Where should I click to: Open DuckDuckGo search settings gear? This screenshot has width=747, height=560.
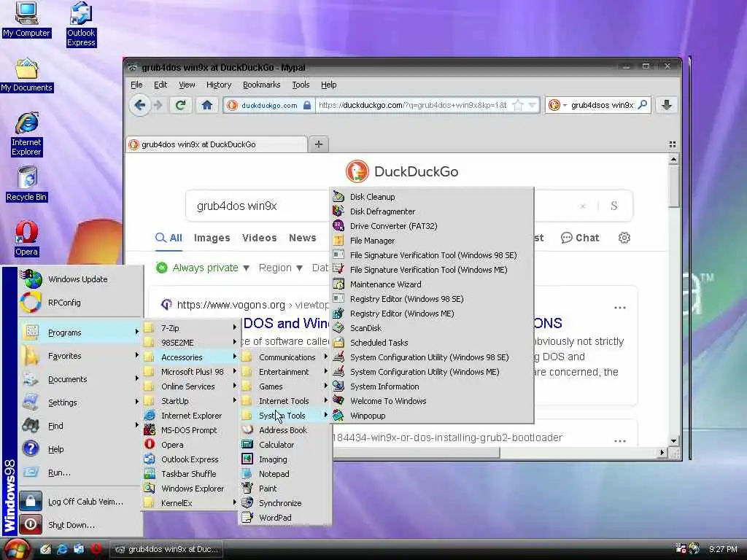tap(624, 238)
